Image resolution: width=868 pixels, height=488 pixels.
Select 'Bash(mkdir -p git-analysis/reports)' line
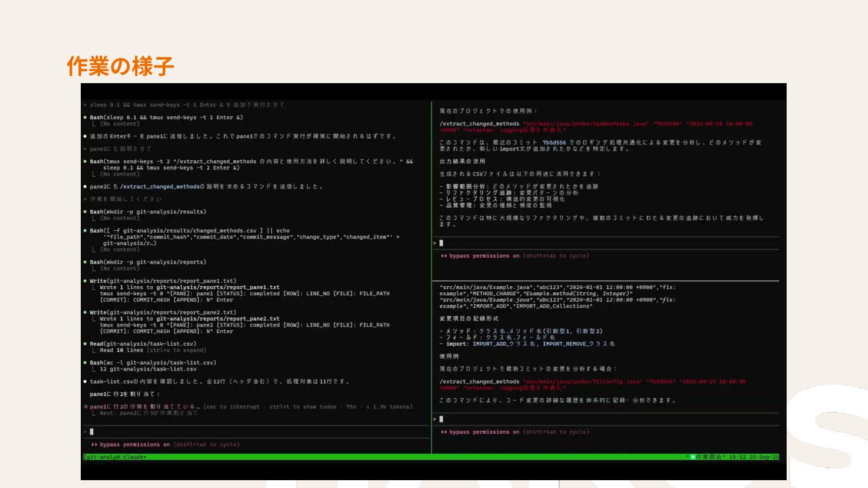[148, 262]
